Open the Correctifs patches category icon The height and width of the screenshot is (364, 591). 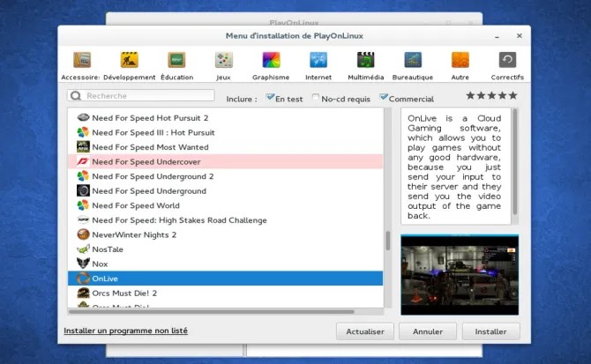(507, 60)
